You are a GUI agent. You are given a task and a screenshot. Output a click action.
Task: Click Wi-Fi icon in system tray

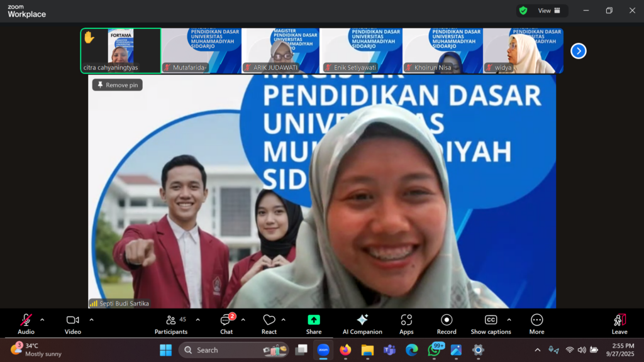pyautogui.click(x=570, y=350)
